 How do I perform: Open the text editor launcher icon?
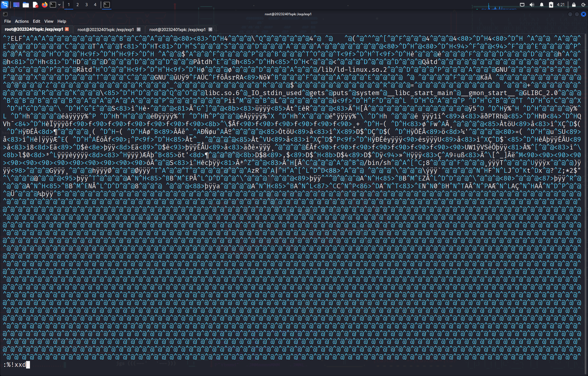[x=35, y=5]
